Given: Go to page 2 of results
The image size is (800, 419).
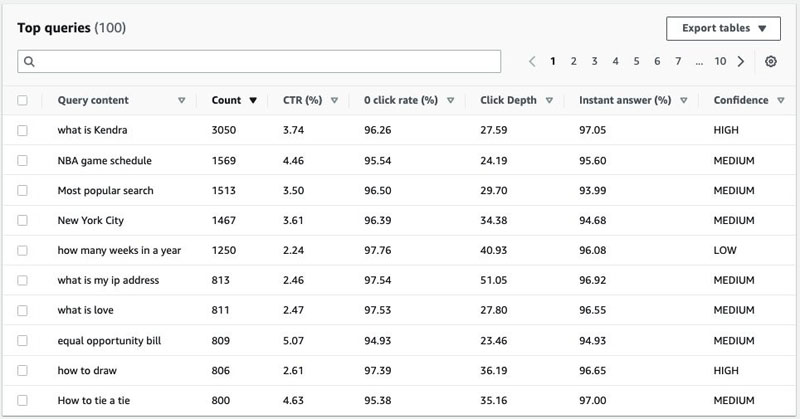Looking at the screenshot, I should click(x=573, y=61).
